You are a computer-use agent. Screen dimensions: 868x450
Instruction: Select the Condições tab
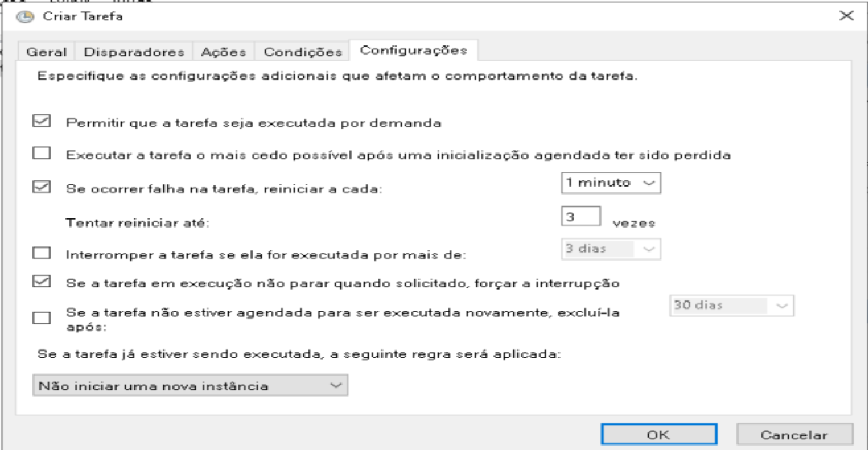(302, 52)
